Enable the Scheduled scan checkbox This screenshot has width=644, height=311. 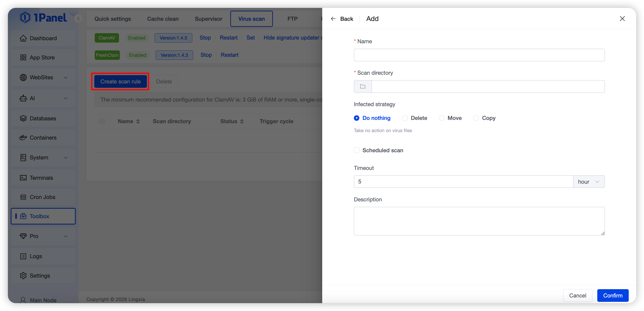pos(356,150)
